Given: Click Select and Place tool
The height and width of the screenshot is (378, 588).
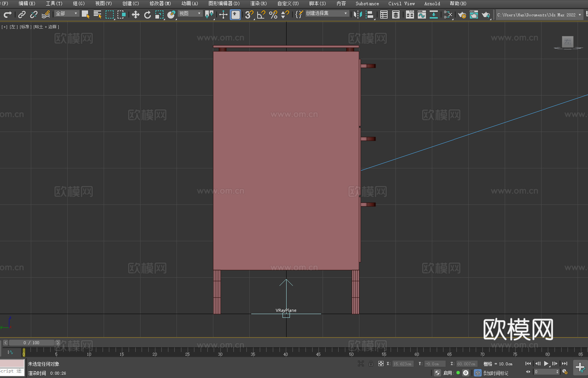Looking at the screenshot, I should (171, 14).
